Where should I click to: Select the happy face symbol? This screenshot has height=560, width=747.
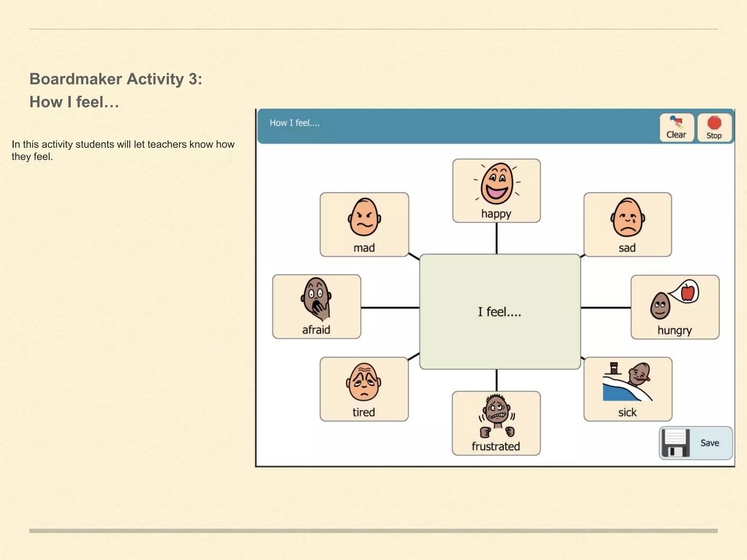point(496,183)
